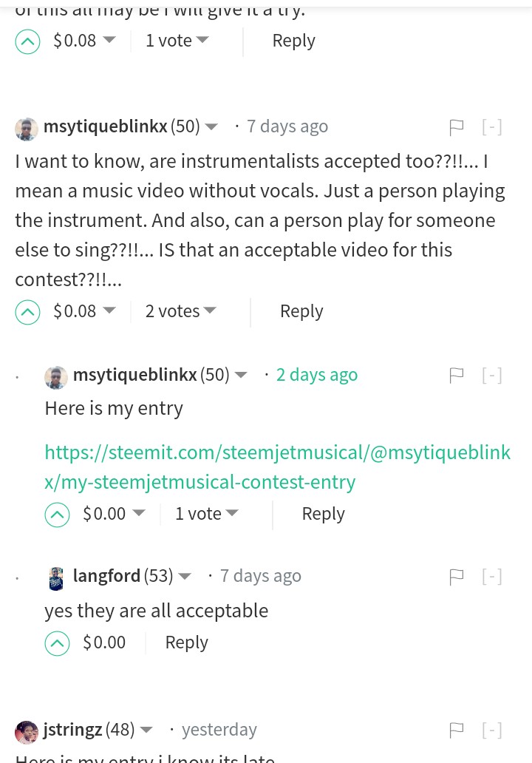Screen dimensions: 532x763
Task: Open jstringz's profile avatar
Action: 27,731
